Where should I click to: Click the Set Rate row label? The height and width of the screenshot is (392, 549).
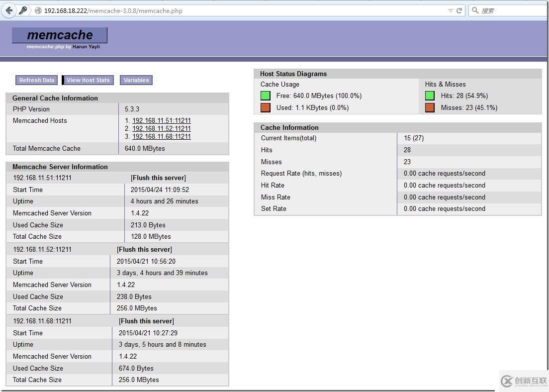274,209
